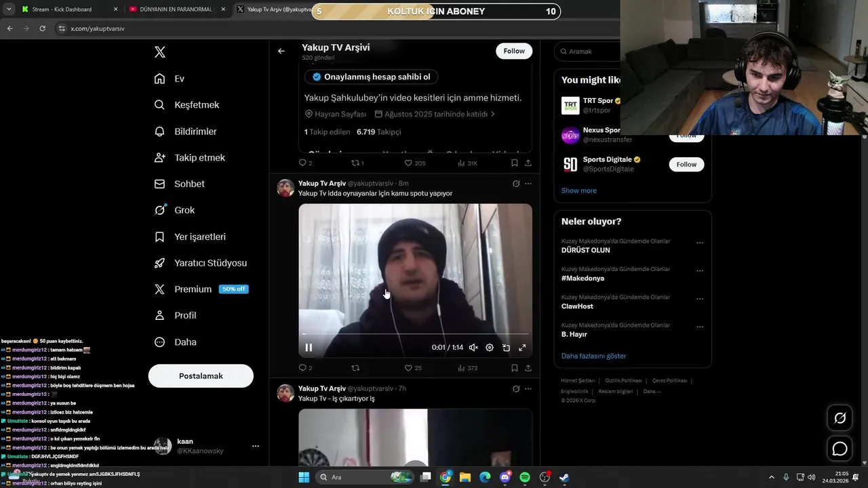Switch to DÜNYANIN EN PARANORMAL tab

click(175, 9)
